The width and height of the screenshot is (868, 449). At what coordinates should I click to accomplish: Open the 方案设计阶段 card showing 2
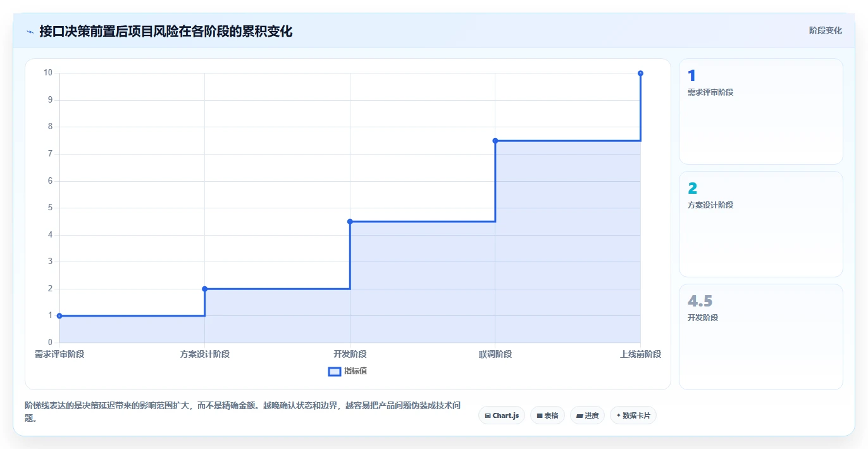[x=761, y=224]
